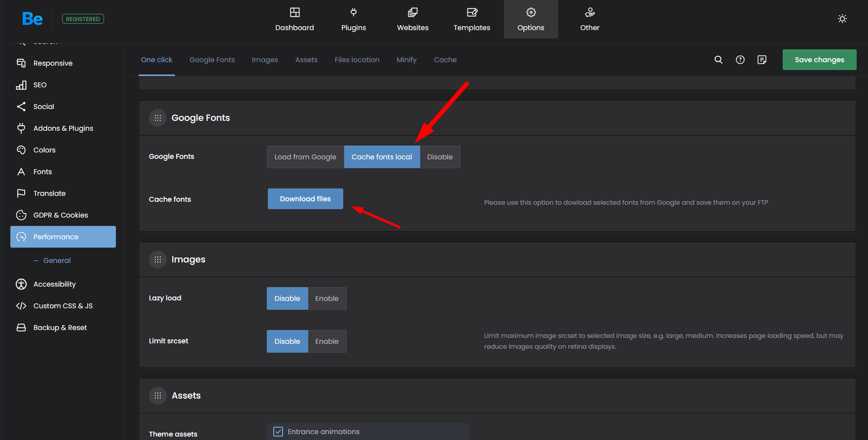Click the Backup & Reset drive icon
Screen dimensions: 868x440
(x=21, y=328)
